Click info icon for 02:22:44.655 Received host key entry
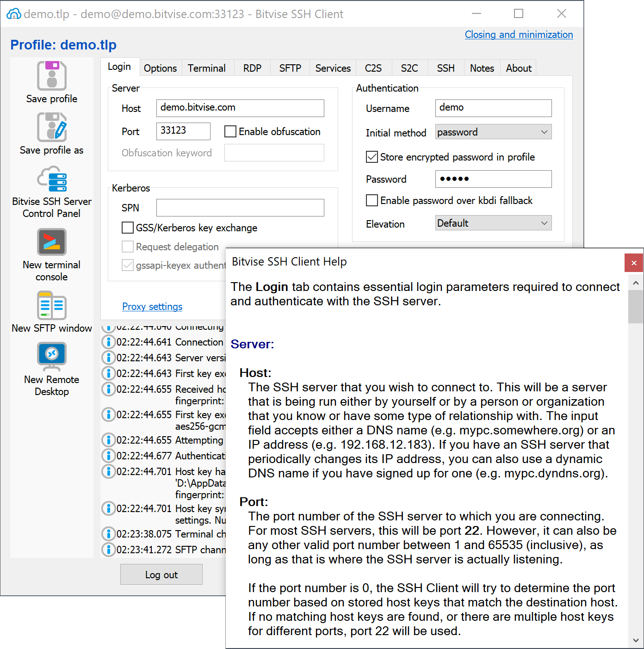This screenshot has height=649, width=644. (x=108, y=389)
